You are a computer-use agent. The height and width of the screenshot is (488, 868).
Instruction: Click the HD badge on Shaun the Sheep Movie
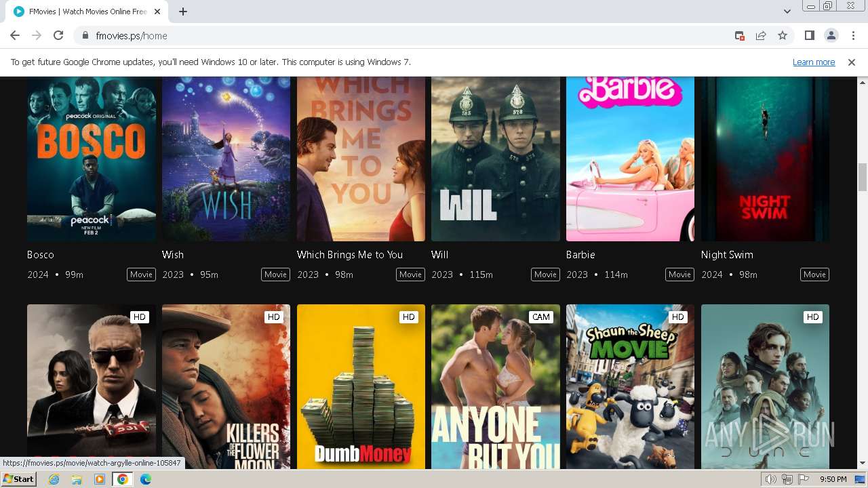point(677,317)
